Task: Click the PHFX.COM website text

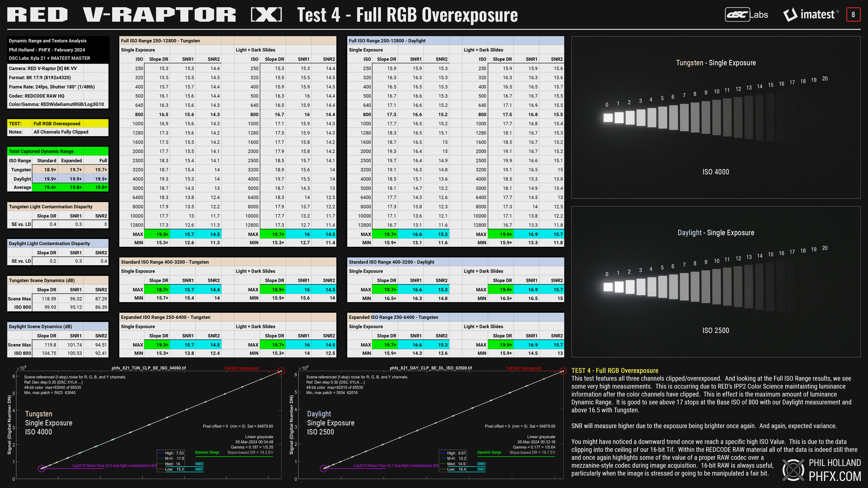Action: coord(835,476)
